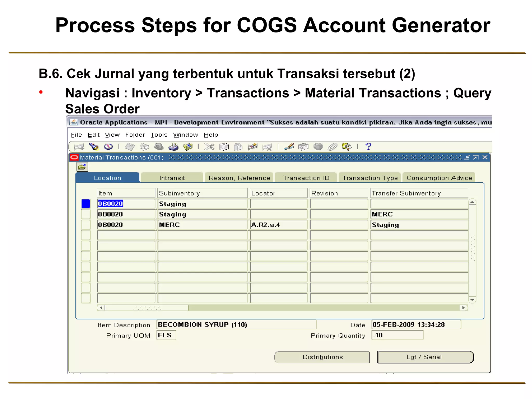Click the Subinventory cell MERC
The width and height of the screenshot is (532, 399).
[202, 225]
